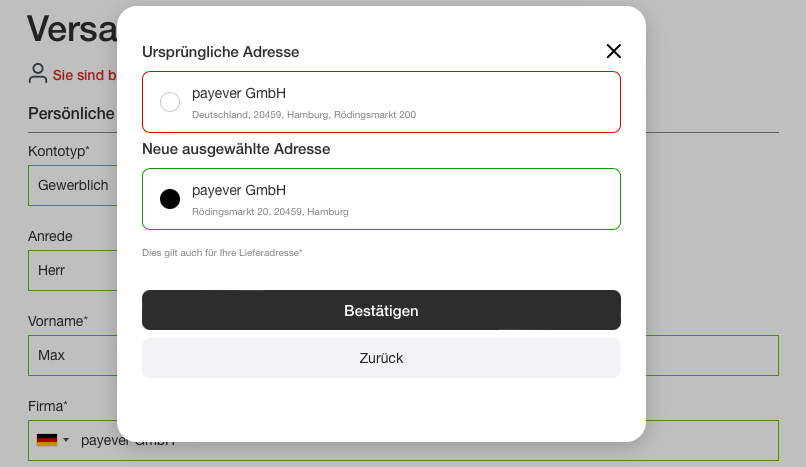Click 'payever GmbH' in the red-bordered card
Image resolution: width=806 pixels, height=467 pixels.
[x=239, y=94]
